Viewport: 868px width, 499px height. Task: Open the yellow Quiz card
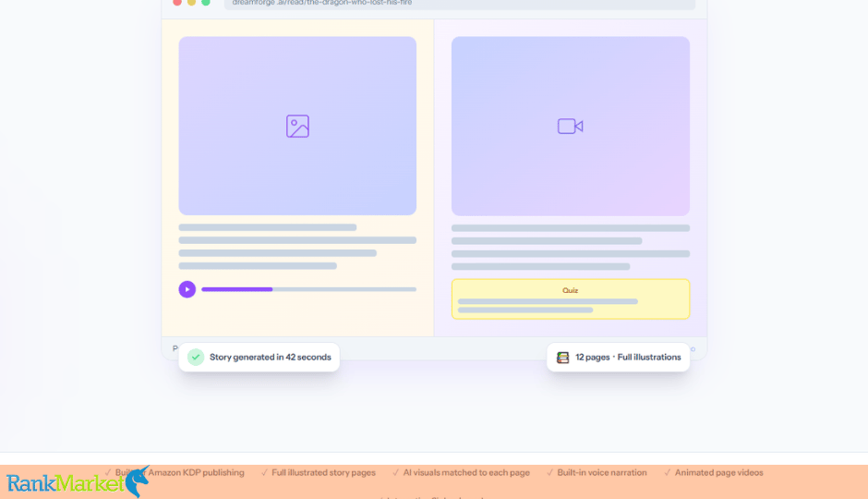(570, 299)
